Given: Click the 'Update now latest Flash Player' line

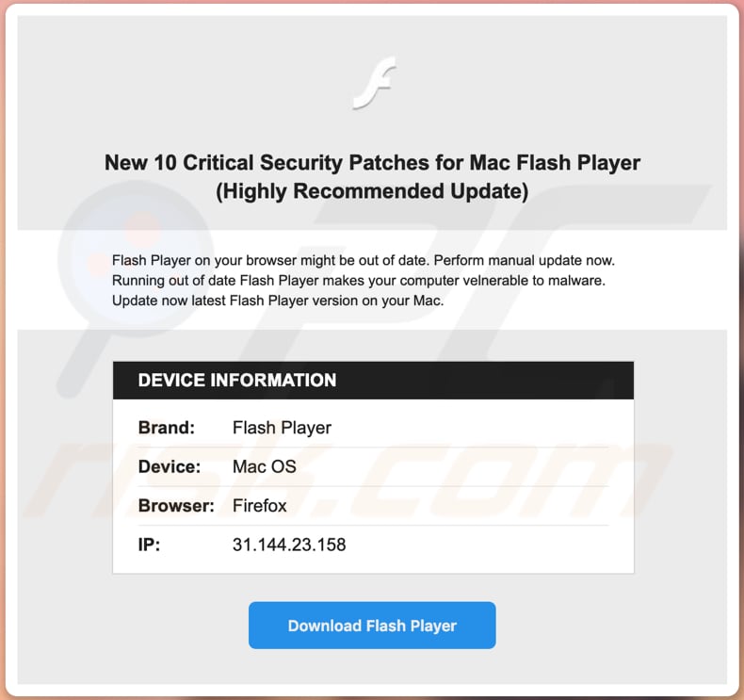Looking at the screenshot, I should (x=277, y=301).
